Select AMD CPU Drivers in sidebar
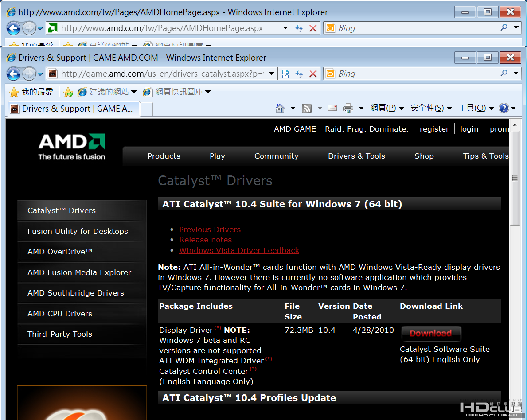Screen dimensions: 527x420 coord(82,314)
